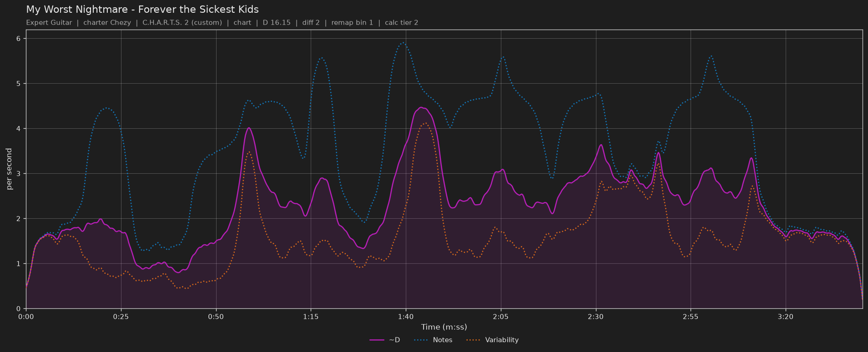
Task: Click the "2:30" time tick label
Action: (x=595, y=317)
